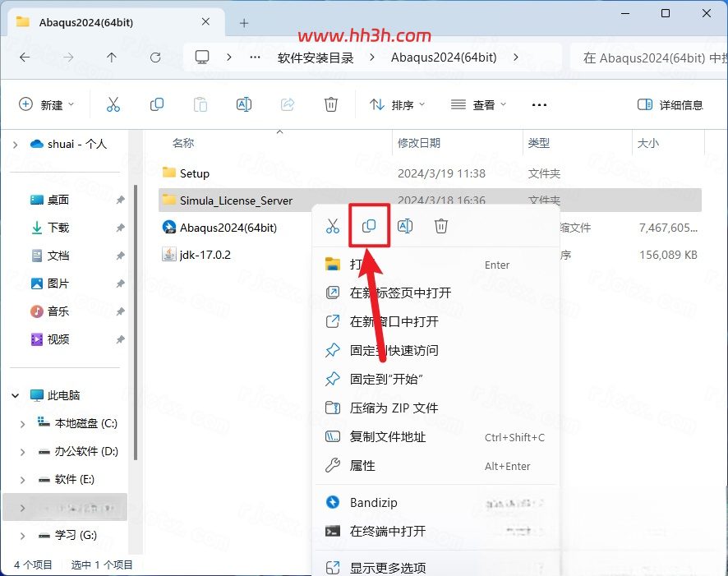Select 在新窗口中打开 in context menu
Image resolution: width=728 pixels, height=576 pixels.
[435, 321]
